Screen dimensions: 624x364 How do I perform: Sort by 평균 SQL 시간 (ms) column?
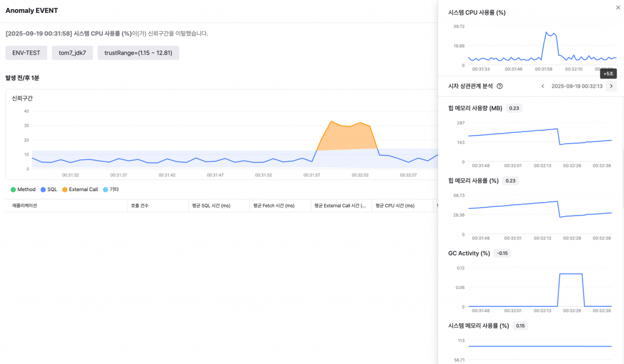[211, 206]
